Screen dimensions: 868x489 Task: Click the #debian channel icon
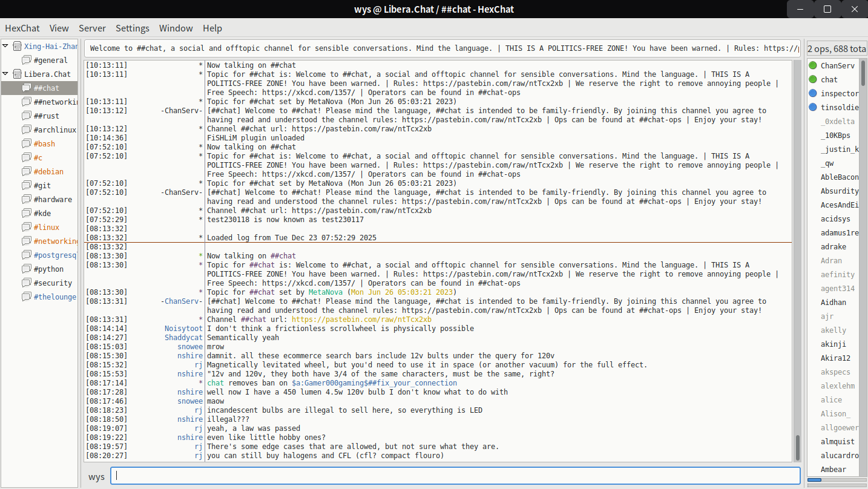pyautogui.click(x=27, y=171)
